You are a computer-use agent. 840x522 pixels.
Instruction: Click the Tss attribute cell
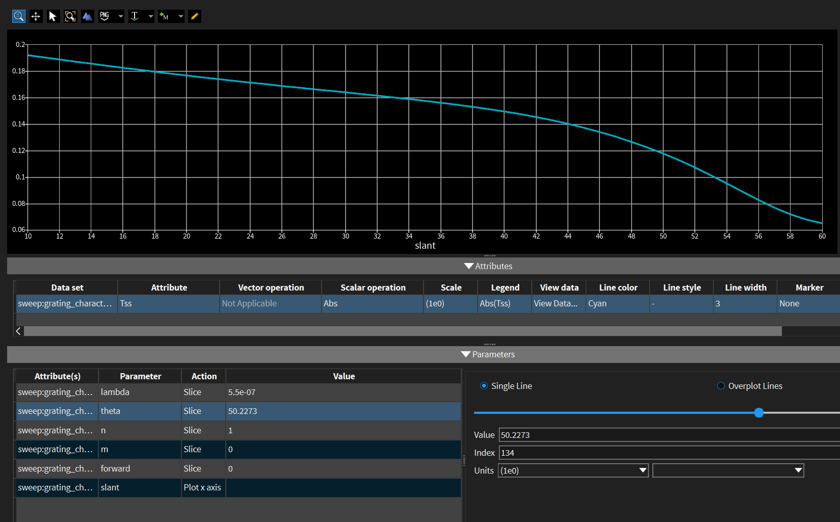168,303
